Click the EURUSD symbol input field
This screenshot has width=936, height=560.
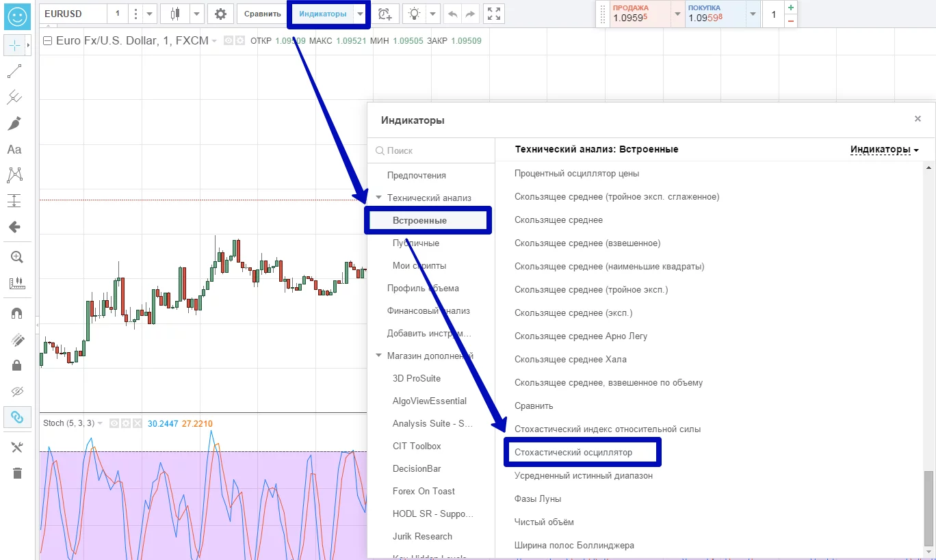point(73,14)
